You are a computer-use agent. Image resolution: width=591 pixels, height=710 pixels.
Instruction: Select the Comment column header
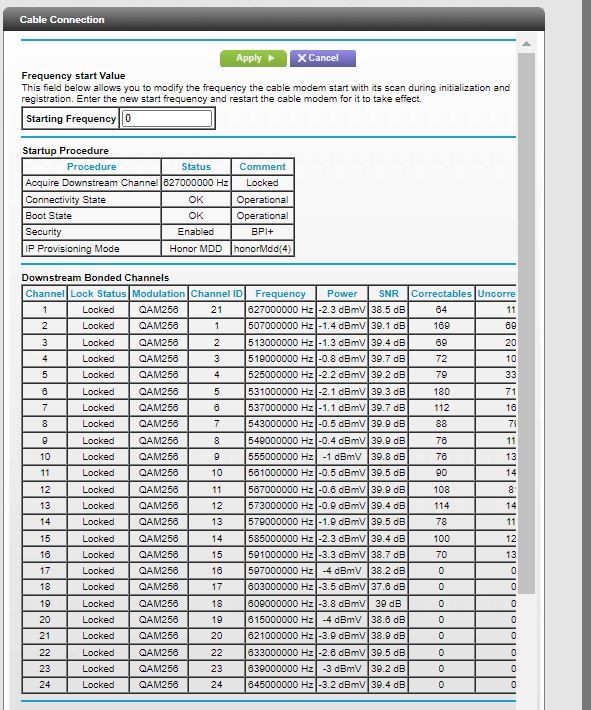point(263,167)
